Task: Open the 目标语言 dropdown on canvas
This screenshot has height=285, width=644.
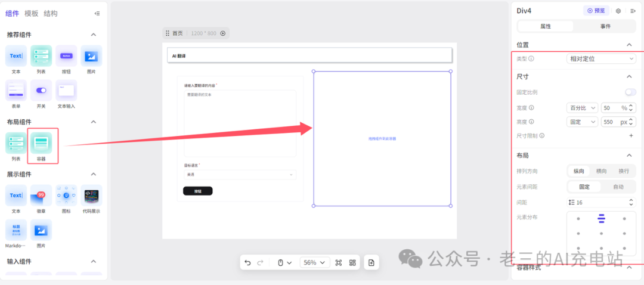Action: tap(240, 175)
